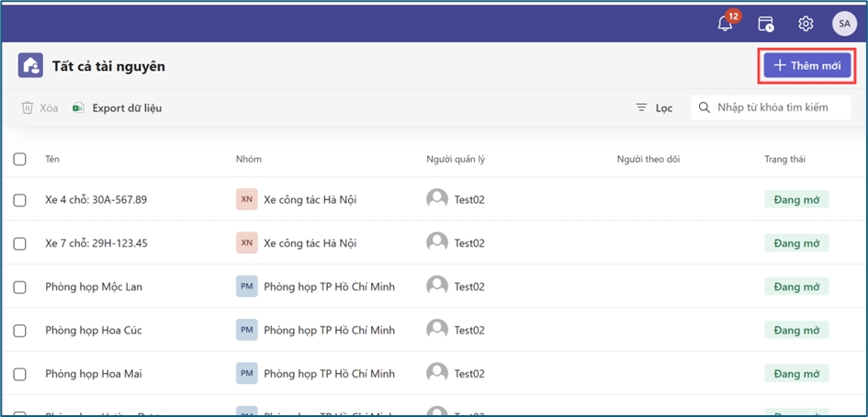
Task: Open the notifications bell with 12 badge
Action: tap(726, 24)
